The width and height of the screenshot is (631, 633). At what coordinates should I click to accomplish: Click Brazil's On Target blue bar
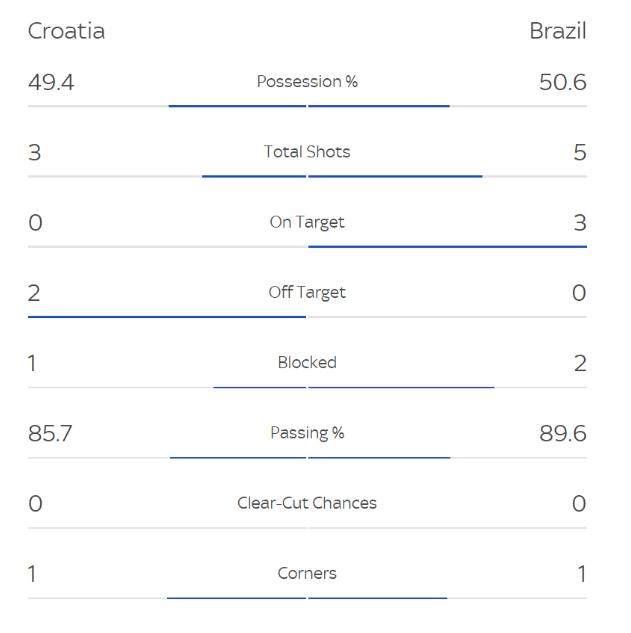click(x=447, y=246)
